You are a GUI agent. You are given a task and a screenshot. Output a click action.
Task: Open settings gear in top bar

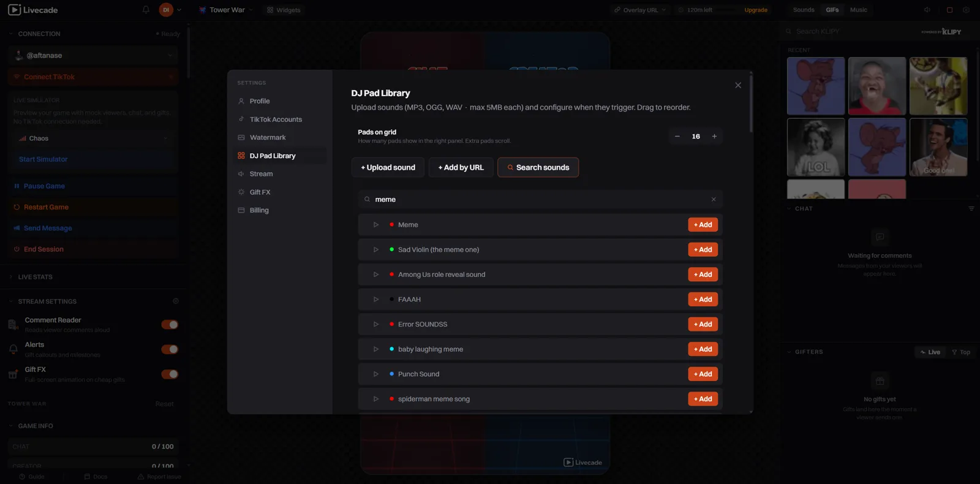[966, 10]
